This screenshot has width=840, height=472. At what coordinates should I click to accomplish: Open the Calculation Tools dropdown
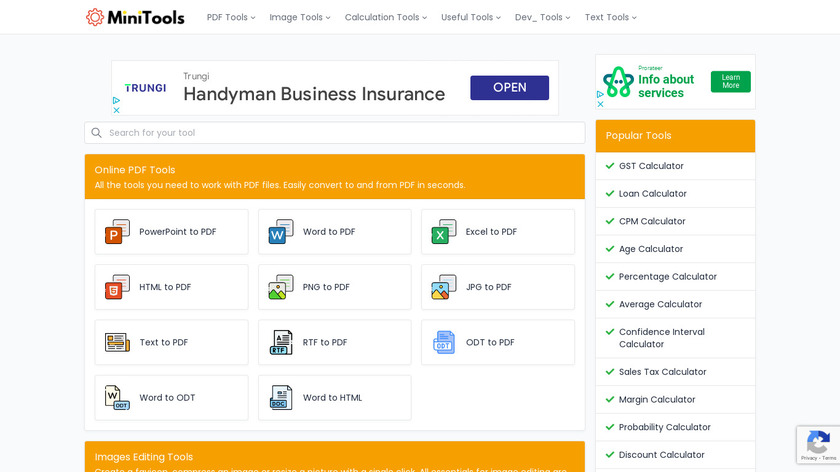(386, 17)
